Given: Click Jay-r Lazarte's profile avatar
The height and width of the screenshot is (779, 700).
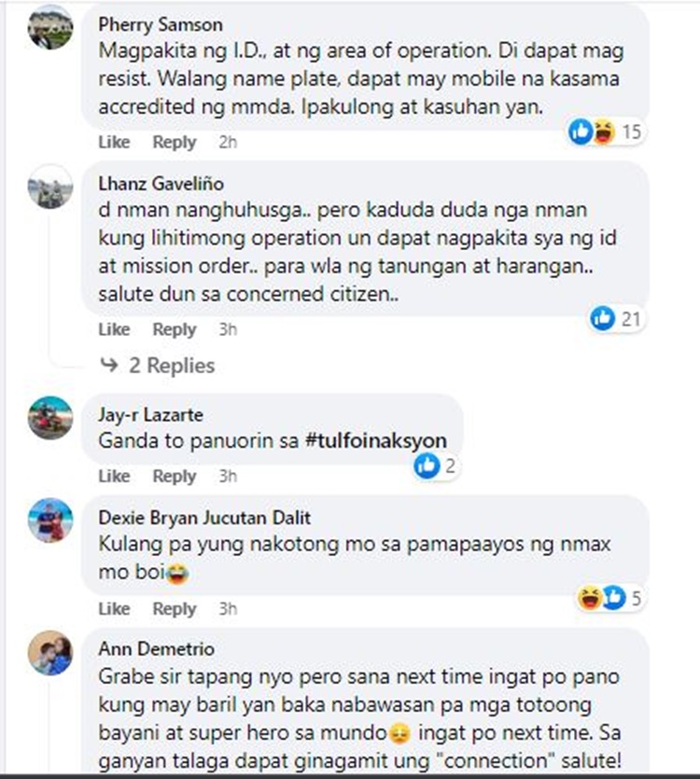Looking at the screenshot, I should pyautogui.click(x=50, y=418).
